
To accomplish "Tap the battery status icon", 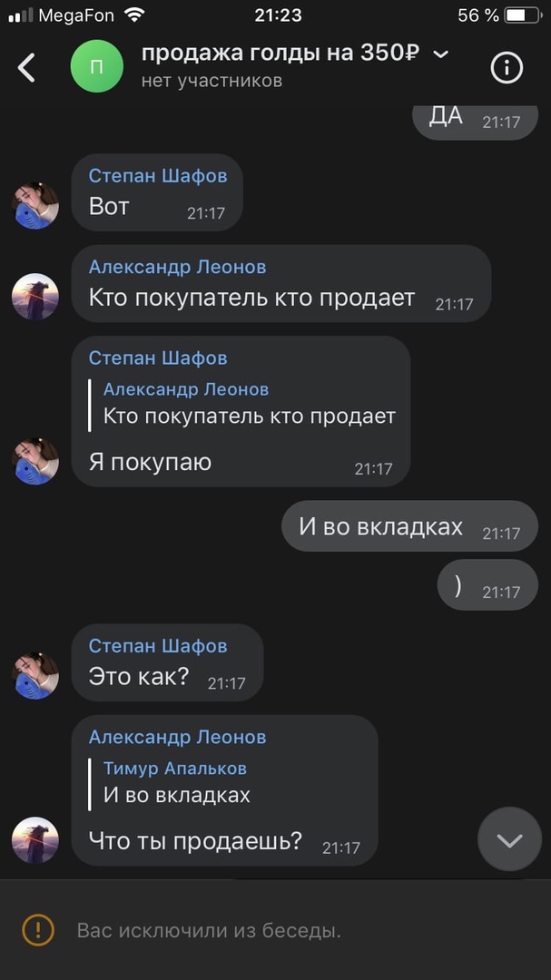I will click(x=522, y=15).
